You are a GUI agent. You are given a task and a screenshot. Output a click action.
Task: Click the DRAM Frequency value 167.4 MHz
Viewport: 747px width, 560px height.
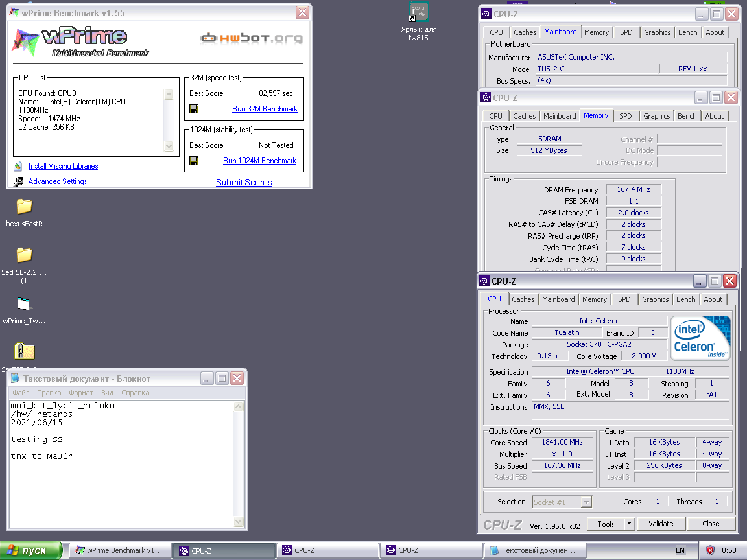633,189
